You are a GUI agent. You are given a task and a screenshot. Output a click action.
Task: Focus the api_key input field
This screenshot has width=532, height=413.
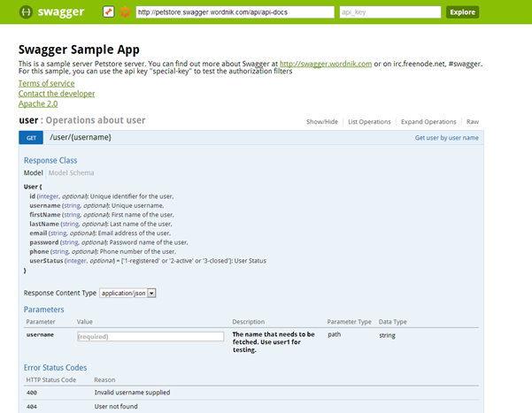point(390,12)
